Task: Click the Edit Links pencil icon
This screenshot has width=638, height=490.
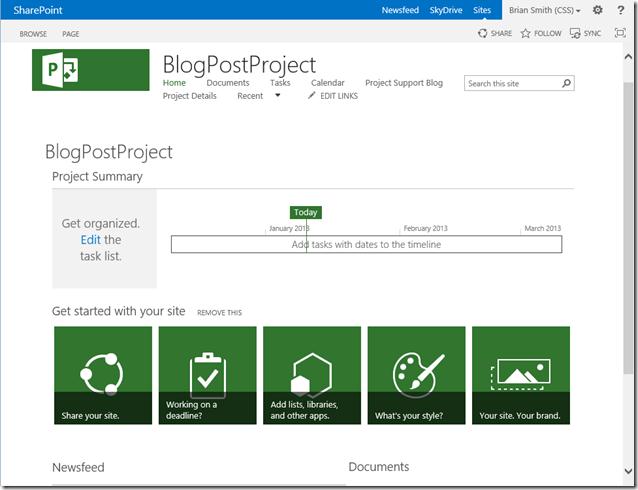Action: pyautogui.click(x=312, y=95)
